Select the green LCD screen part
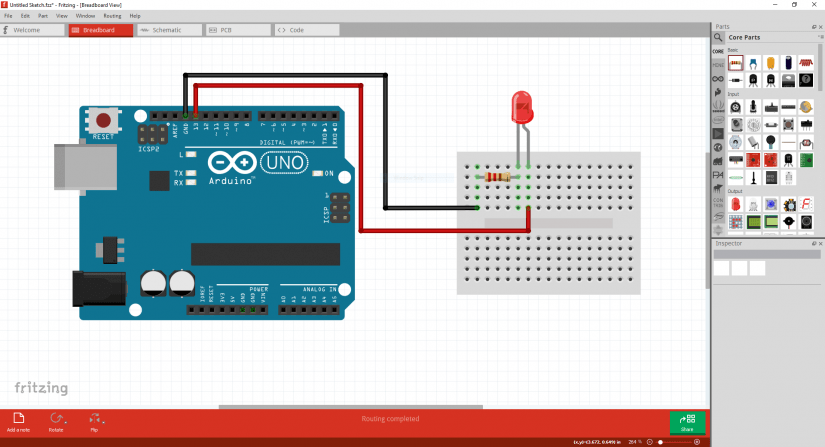The image size is (825, 447). pyautogui.click(x=753, y=222)
